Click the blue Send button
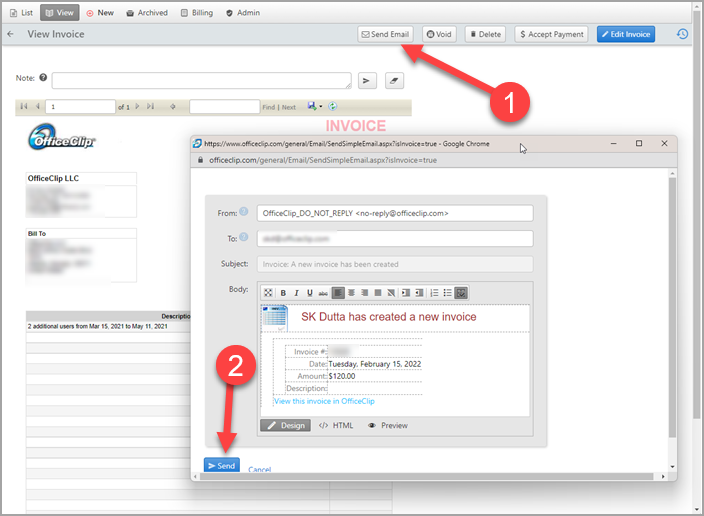The width and height of the screenshot is (704, 516). [x=222, y=465]
